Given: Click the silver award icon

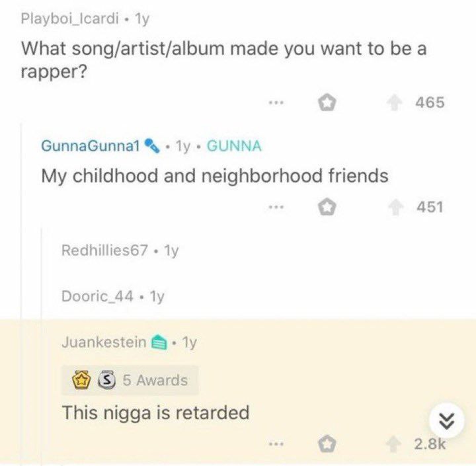Looking at the screenshot, I should (106, 380).
